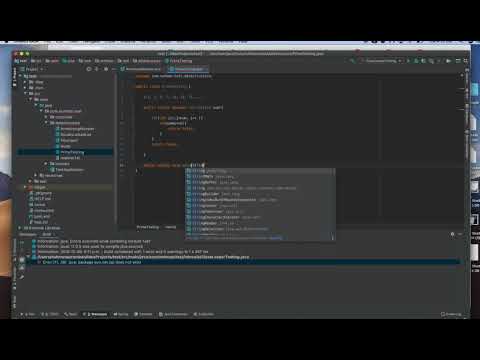Select the highlighted error line in Messages
Image resolution: width=480 pixels, height=360 pixels.
(x=243, y=262)
